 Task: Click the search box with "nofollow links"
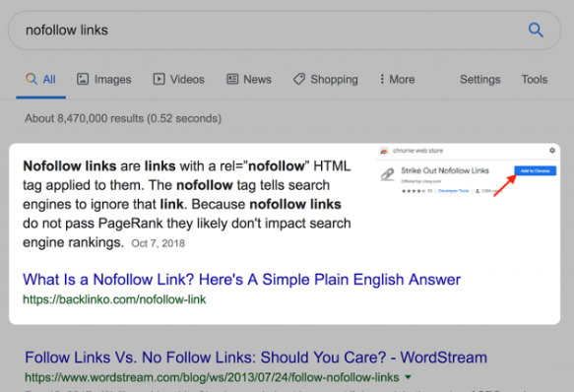(x=285, y=31)
